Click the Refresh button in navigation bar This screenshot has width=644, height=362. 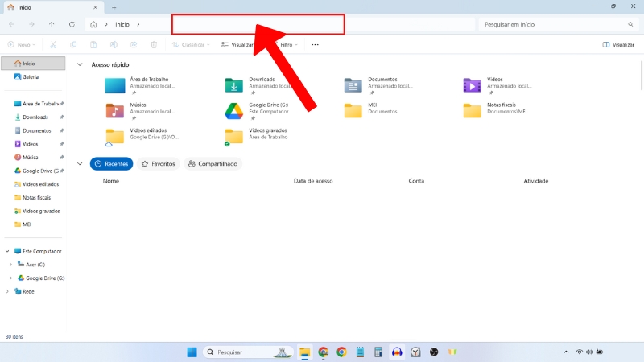click(72, 24)
